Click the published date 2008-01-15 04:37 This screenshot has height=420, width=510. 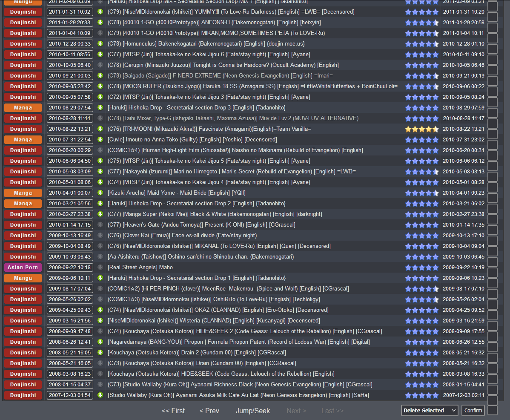[x=70, y=385]
